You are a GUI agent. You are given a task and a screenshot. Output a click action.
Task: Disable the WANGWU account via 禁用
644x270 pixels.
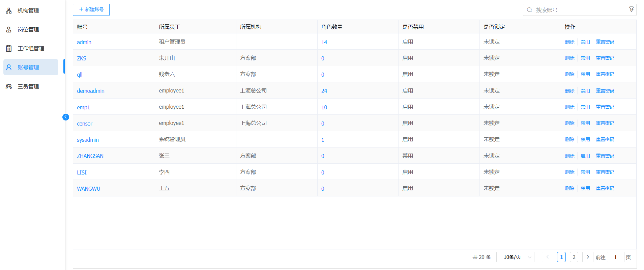coord(585,188)
